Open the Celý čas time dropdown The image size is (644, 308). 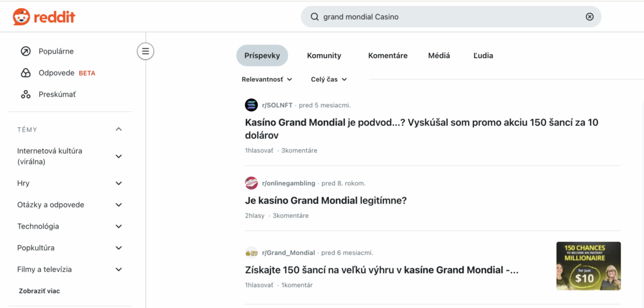[329, 79]
